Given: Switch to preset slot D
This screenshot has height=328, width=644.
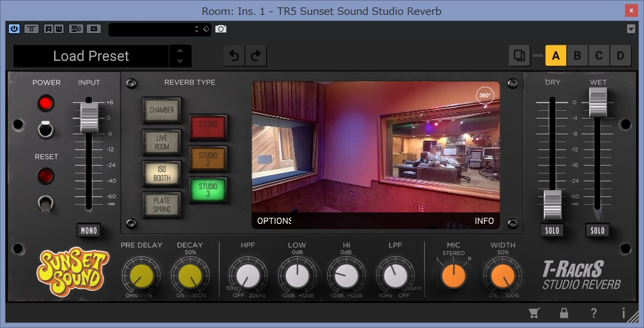Looking at the screenshot, I should coord(620,55).
